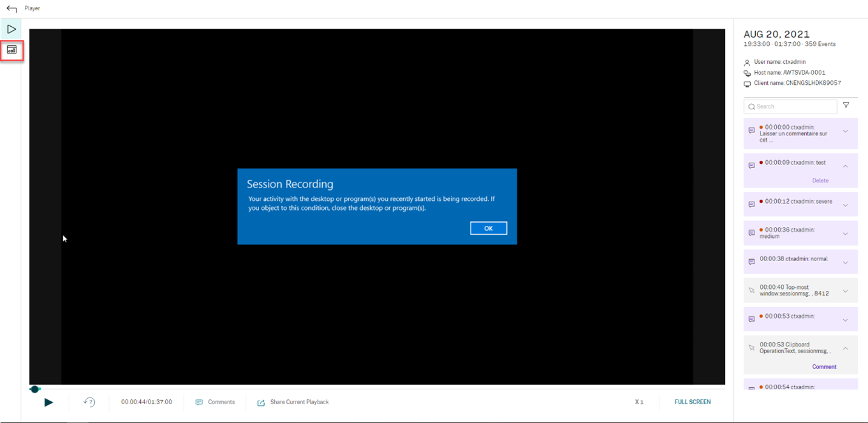Select the 00:00:40 Top-most window event text
Image resolution: width=868 pixels, height=423 pixels.
click(794, 291)
